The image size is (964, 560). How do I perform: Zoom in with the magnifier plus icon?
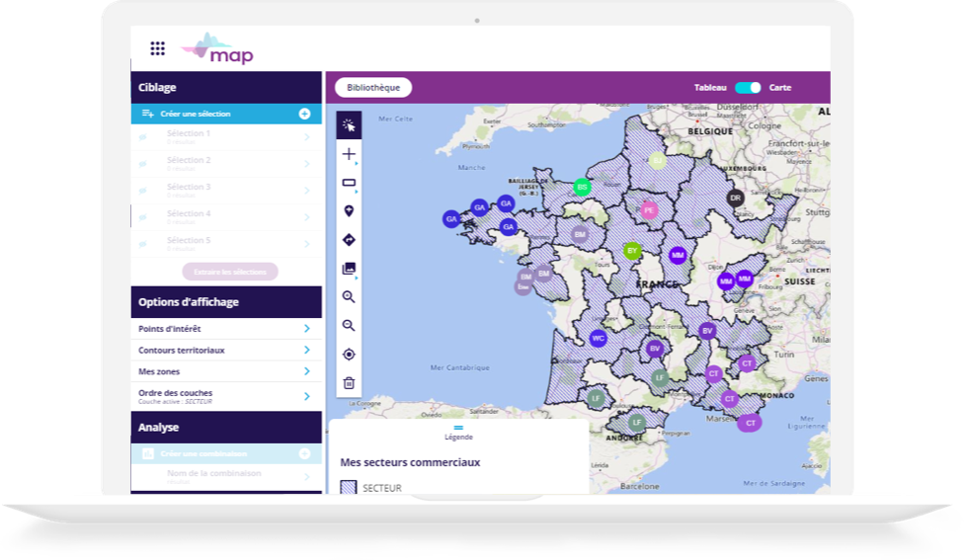coord(349,297)
